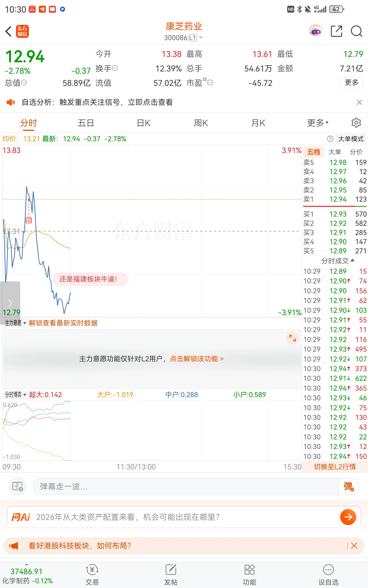Tap the share icon in the header
The image size is (368, 588).
336,31
